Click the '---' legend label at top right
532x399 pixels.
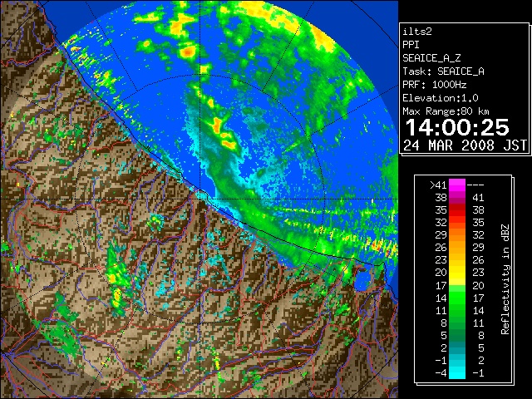475,185
